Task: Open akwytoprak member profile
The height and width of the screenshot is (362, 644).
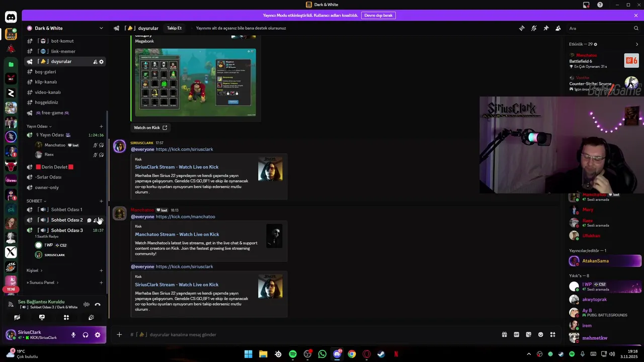Action: pyautogui.click(x=605, y=300)
